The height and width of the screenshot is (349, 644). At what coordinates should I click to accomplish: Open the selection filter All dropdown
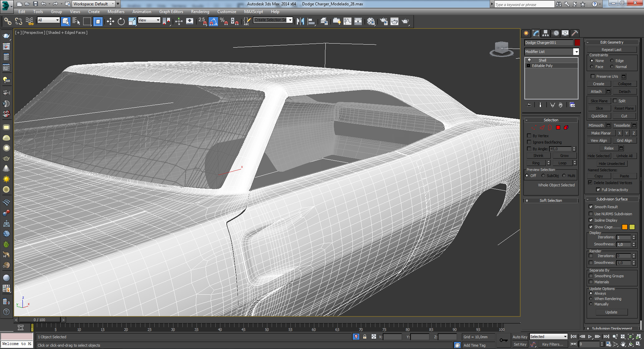click(48, 20)
